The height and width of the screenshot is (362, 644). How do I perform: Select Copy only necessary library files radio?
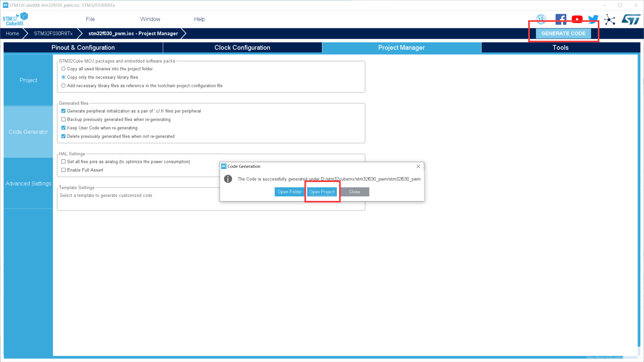point(64,77)
